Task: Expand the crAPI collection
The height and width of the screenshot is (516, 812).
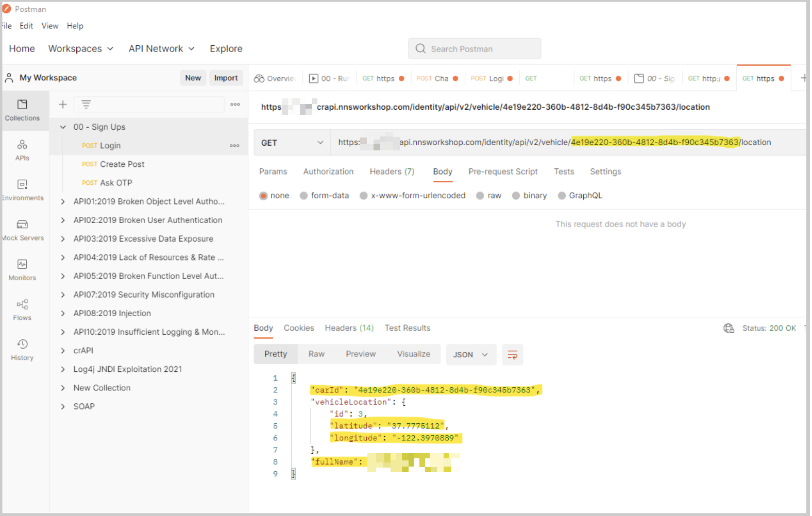Action: (x=63, y=351)
